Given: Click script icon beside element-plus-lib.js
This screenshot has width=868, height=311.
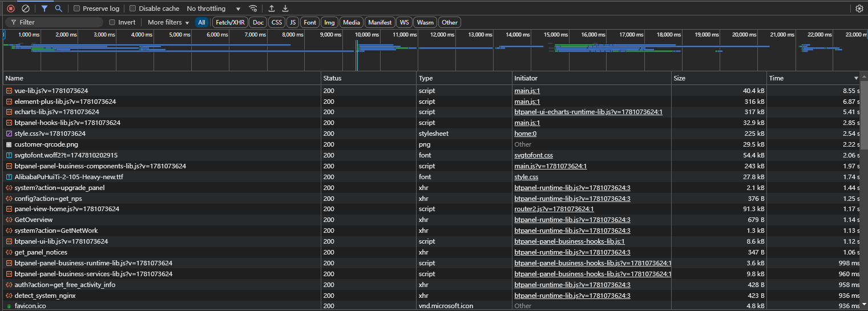Looking at the screenshot, I should pos(9,102).
